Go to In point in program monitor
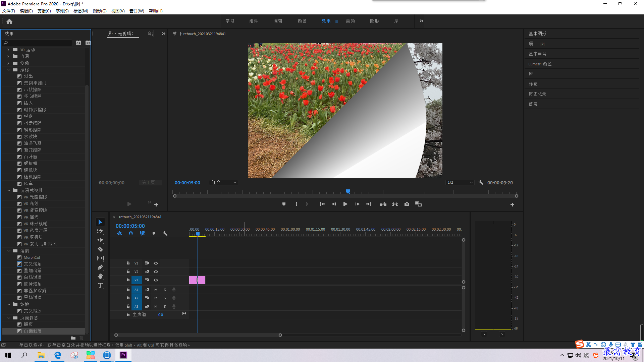 [x=322, y=204]
